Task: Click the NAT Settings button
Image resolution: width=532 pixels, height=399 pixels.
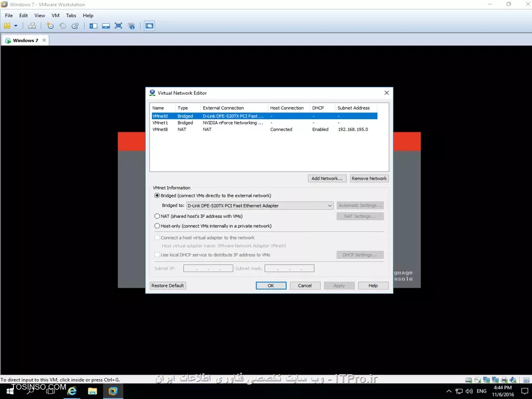Action: 360,216
